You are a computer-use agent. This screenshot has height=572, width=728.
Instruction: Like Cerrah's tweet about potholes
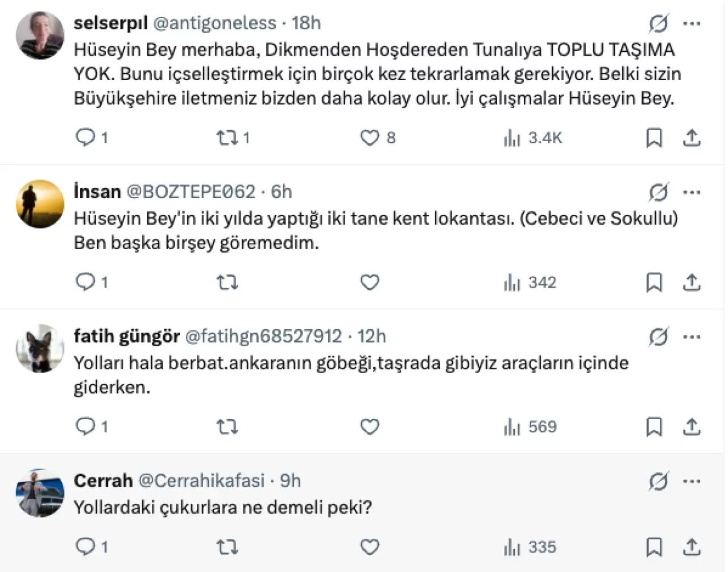click(x=370, y=547)
